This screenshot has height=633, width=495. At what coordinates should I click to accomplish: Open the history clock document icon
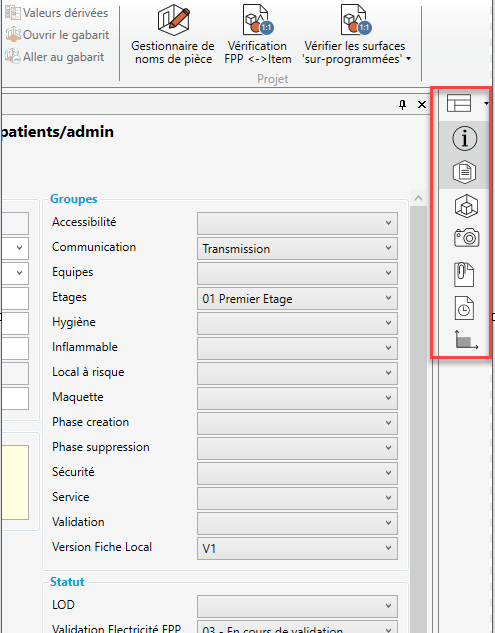[464, 308]
